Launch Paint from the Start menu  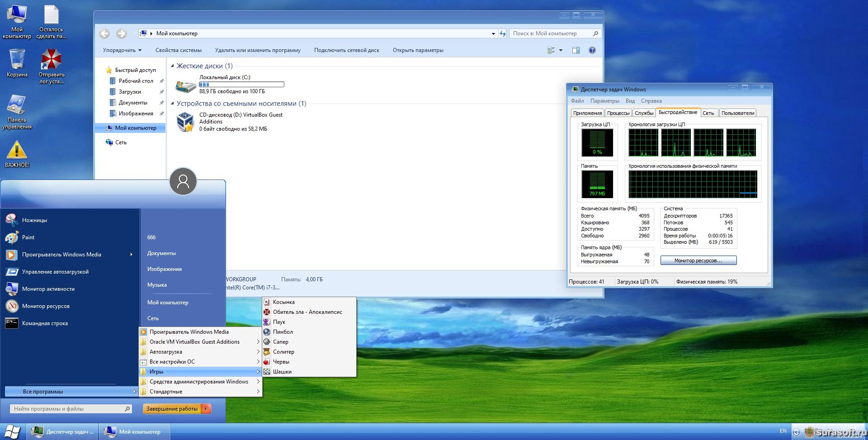click(28, 237)
